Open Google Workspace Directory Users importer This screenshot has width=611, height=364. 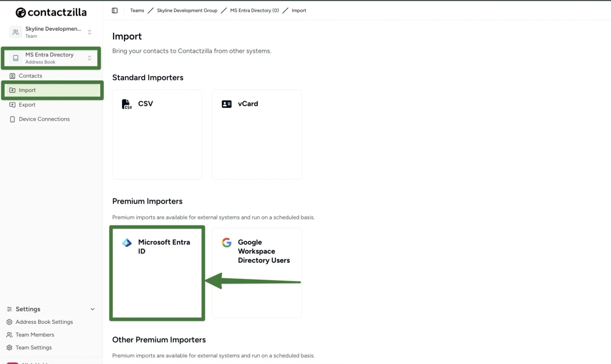[256, 273]
